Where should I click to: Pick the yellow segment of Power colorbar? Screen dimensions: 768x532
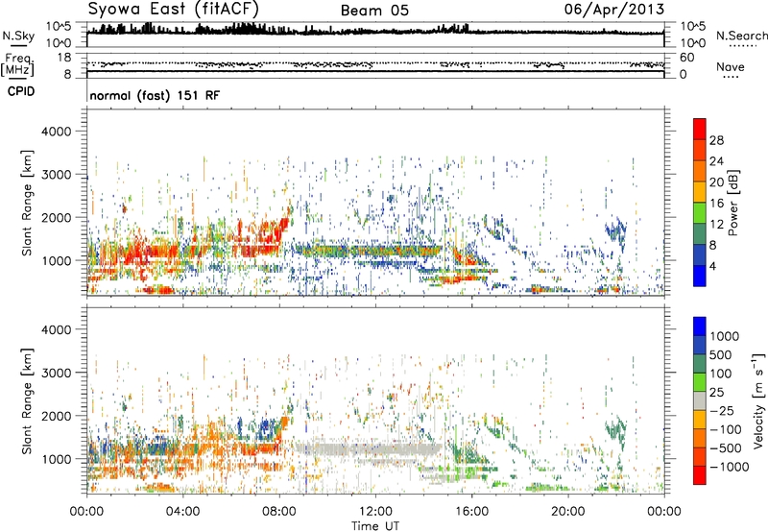point(700,192)
